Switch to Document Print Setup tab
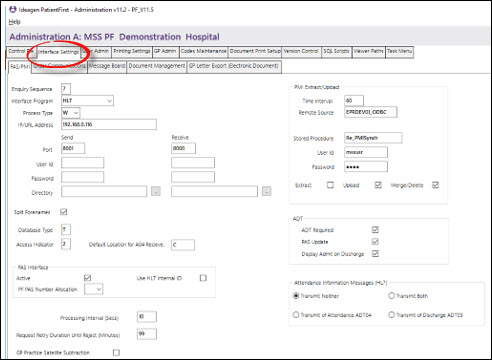Screen dimensions: 492x360 coord(255,52)
